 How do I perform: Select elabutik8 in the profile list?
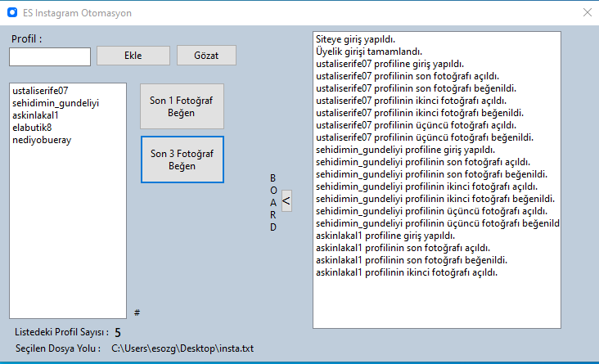pos(32,128)
